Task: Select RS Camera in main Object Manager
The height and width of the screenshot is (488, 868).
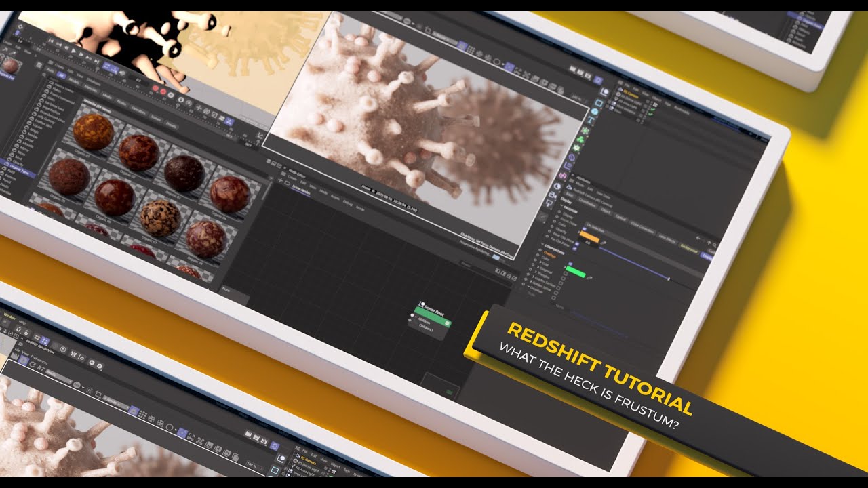Action: 631,94
